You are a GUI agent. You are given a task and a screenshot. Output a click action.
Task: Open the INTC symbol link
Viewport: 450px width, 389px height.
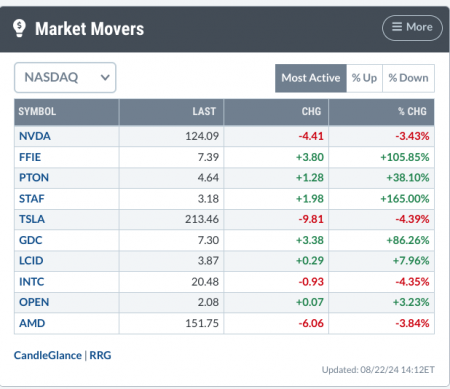coord(32,282)
